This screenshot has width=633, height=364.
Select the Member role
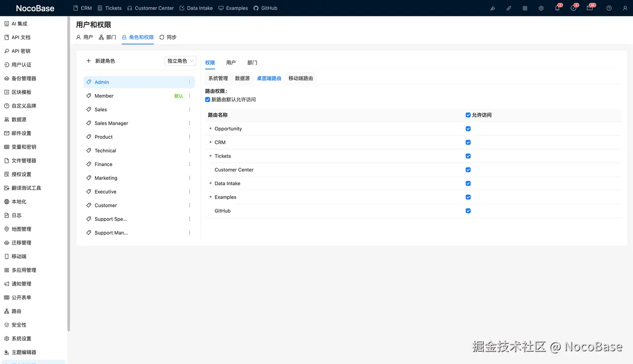pyautogui.click(x=139, y=96)
